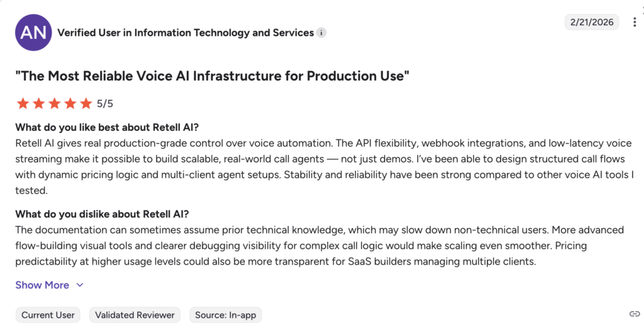Click the info icon beside Verified User
Viewport: 644px width, 326px height.
click(x=321, y=33)
